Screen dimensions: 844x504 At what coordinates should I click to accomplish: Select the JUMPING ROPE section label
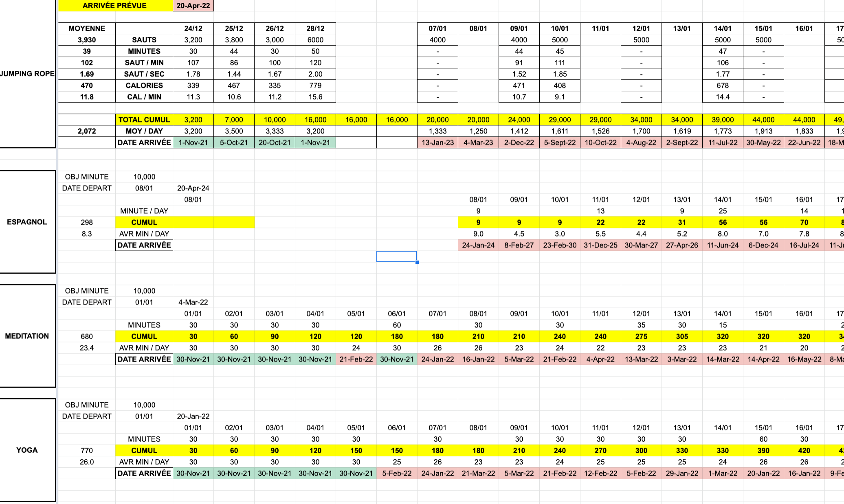[x=27, y=74]
